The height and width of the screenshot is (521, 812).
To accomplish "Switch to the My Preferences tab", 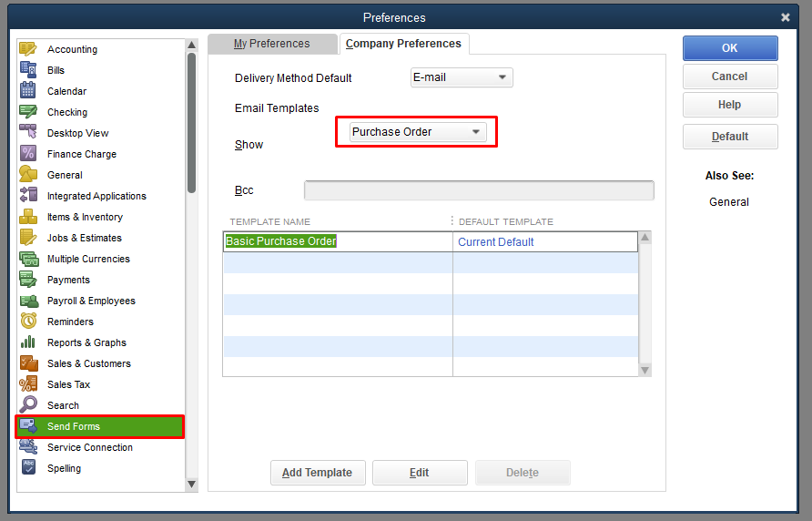I will (x=272, y=44).
